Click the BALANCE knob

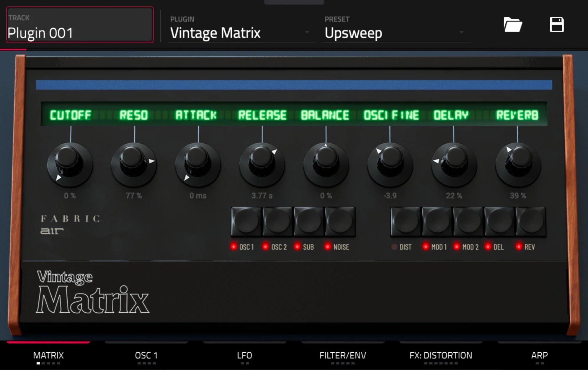coord(326,164)
